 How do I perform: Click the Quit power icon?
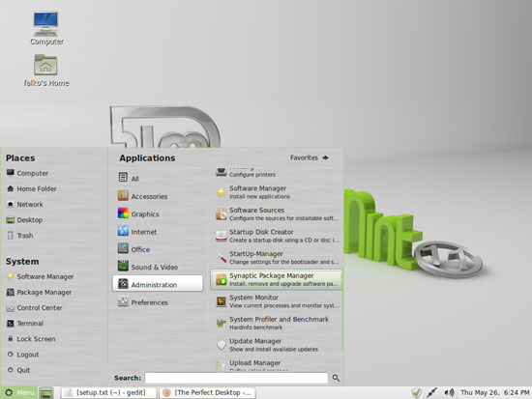click(11, 370)
